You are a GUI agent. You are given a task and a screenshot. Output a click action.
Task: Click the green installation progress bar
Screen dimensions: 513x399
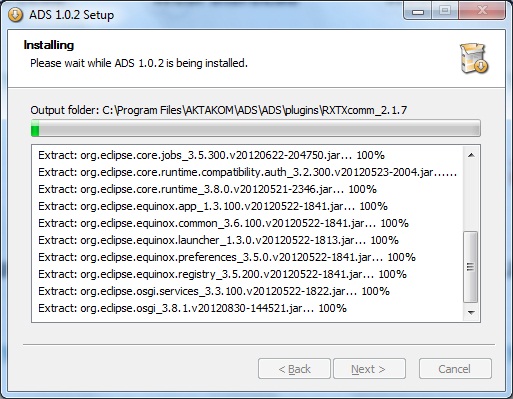pyautogui.click(x=256, y=128)
